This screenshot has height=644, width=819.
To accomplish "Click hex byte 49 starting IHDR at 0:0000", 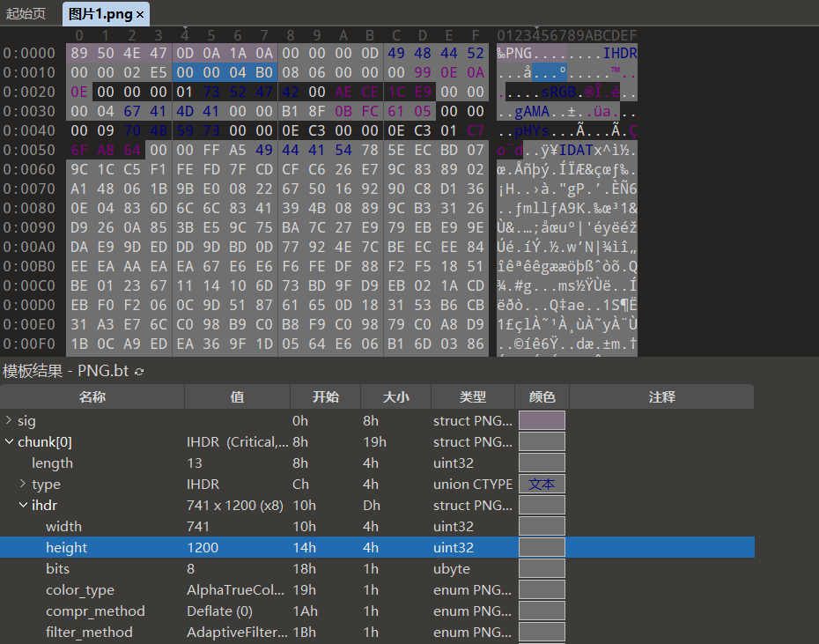I will coord(396,54).
